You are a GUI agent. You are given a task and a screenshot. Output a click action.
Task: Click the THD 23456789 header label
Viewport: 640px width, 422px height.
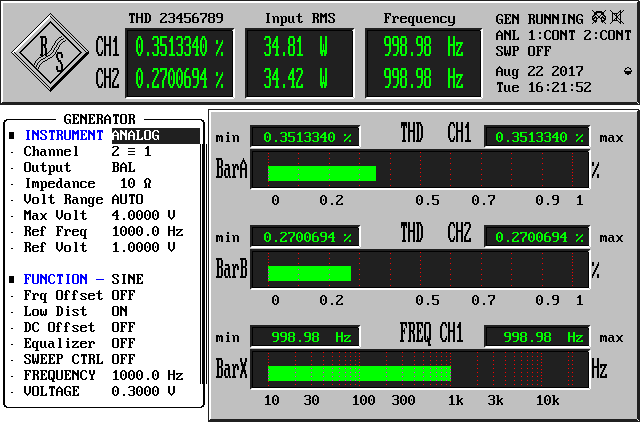(x=176, y=18)
